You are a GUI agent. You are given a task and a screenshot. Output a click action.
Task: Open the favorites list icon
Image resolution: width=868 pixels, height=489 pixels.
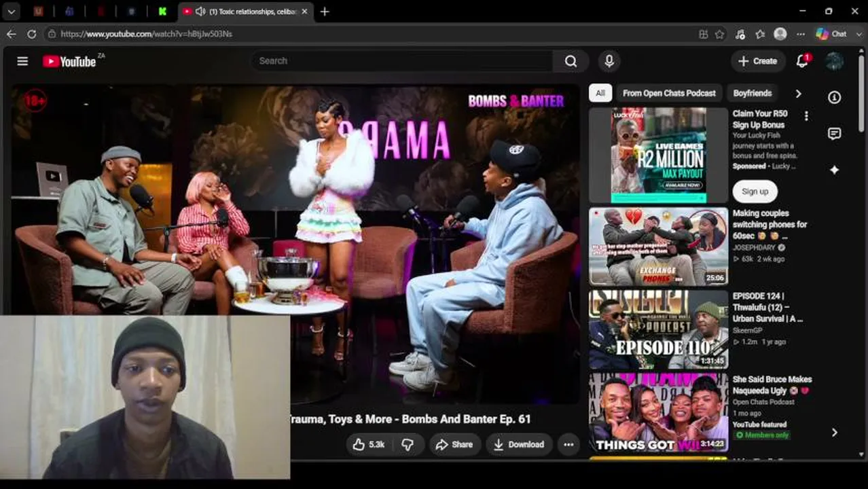(761, 33)
